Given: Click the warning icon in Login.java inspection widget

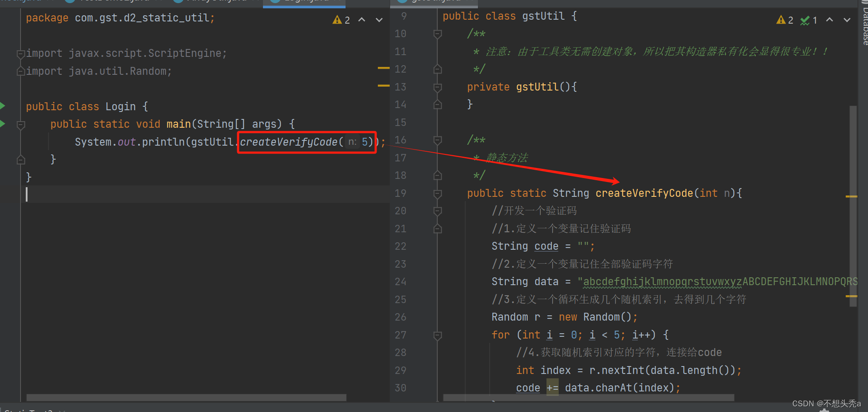Looking at the screenshot, I should [x=336, y=19].
